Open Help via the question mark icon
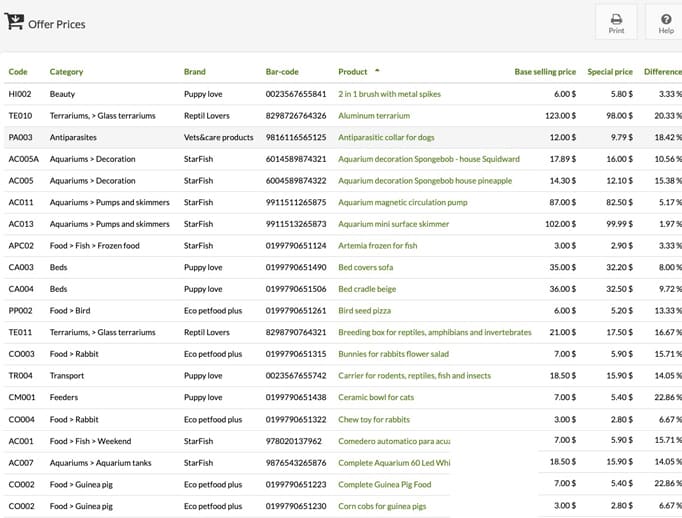Screen dimensions: 682x518 pos(665,23)
